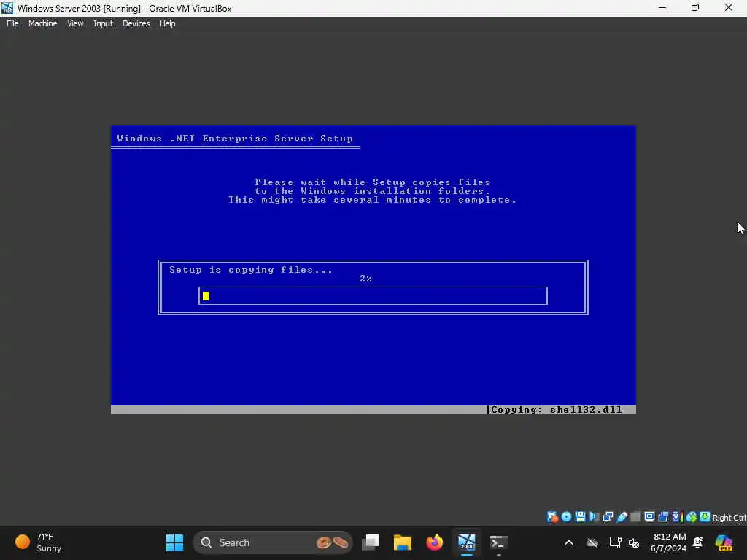Click the virtualization V status icon

pos(676,517)
